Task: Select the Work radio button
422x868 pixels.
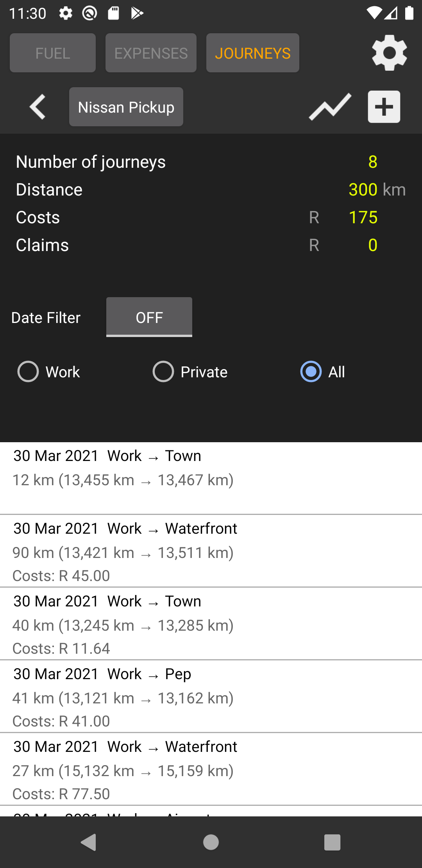Action: pos(49,371)
